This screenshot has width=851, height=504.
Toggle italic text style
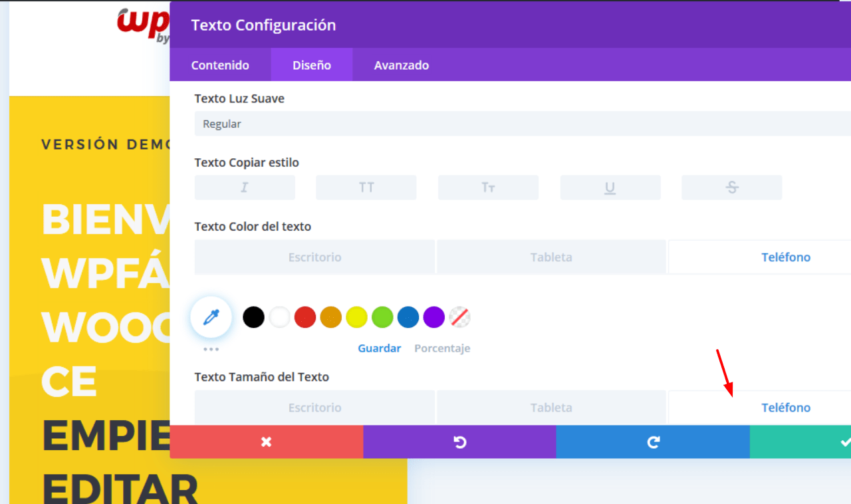coord(245,188)
